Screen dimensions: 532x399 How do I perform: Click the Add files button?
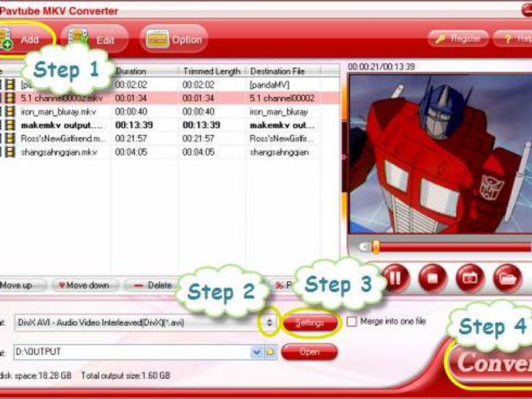25,39
